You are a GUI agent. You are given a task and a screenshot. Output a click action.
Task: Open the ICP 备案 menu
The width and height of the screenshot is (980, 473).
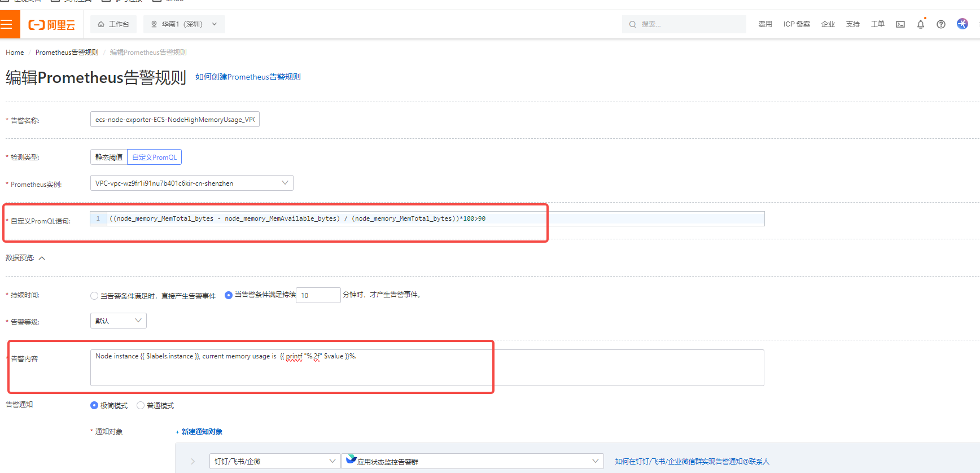(x=797, y=24)
